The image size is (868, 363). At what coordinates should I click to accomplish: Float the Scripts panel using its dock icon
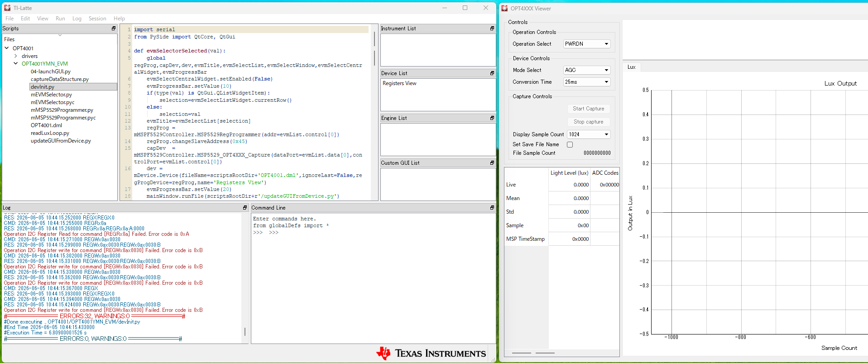(x=114, y=29)
